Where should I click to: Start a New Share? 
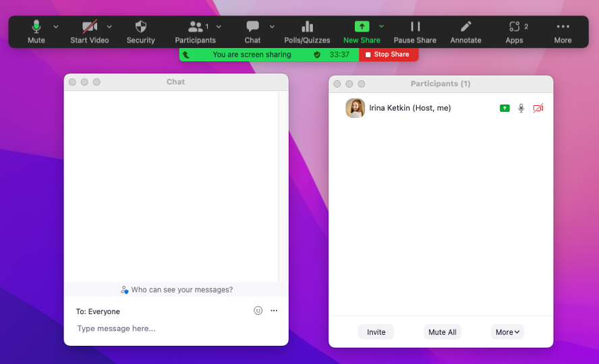tap(362, 32)
